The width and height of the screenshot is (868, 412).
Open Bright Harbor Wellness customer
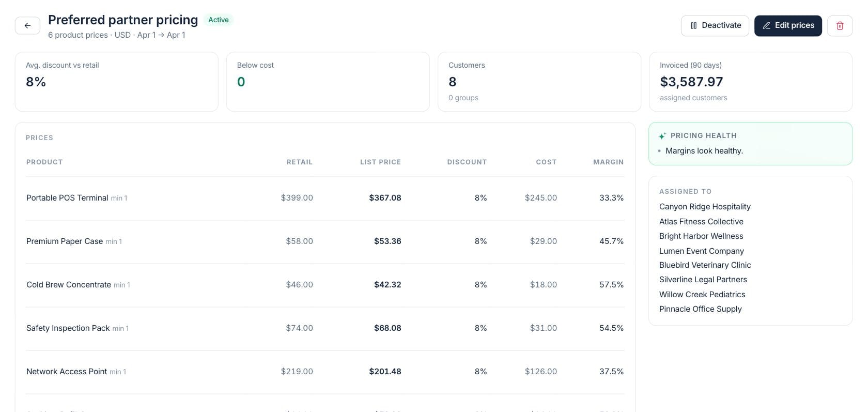701,236
